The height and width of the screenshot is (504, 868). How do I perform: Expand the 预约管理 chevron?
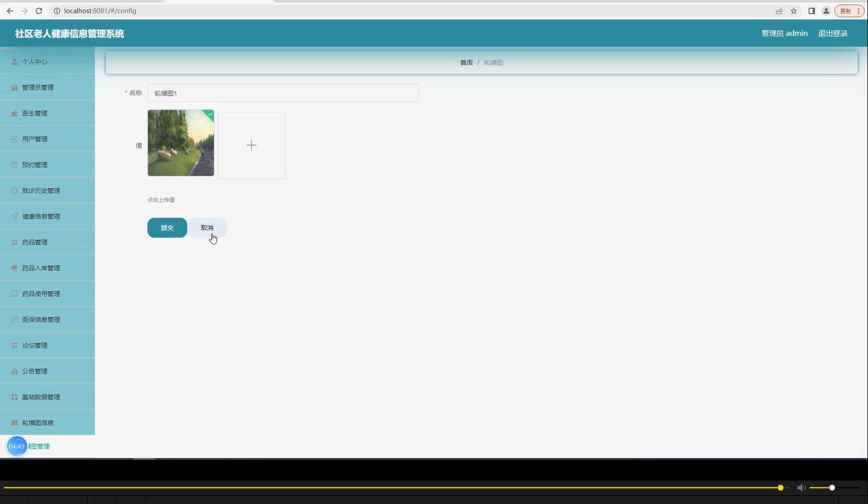(x=84, y=165)
